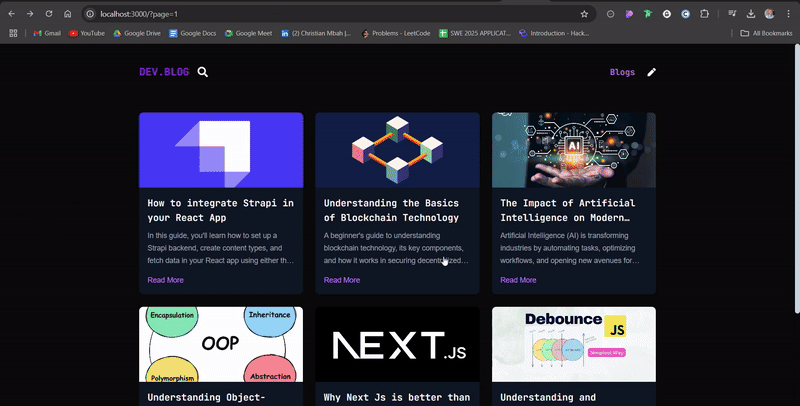
Task: Open 'Understanding and' Debounce article title
Action: click(x=548, y=397)
